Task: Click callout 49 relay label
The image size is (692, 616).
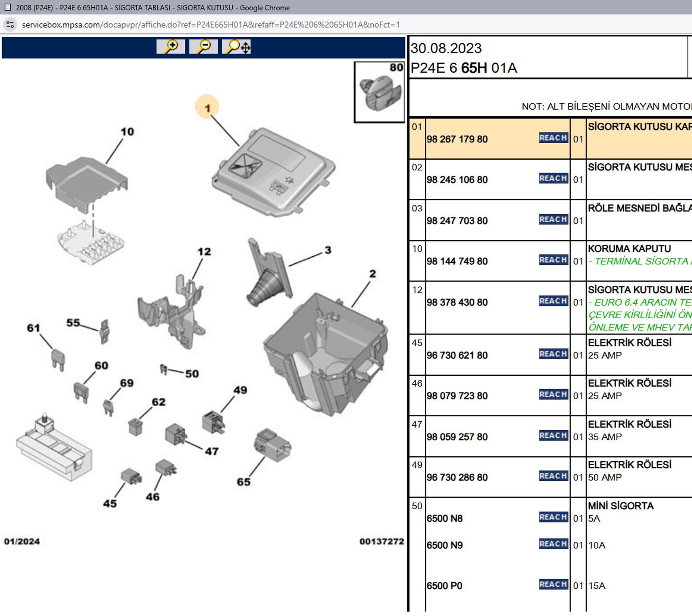Action: point(240,390)
